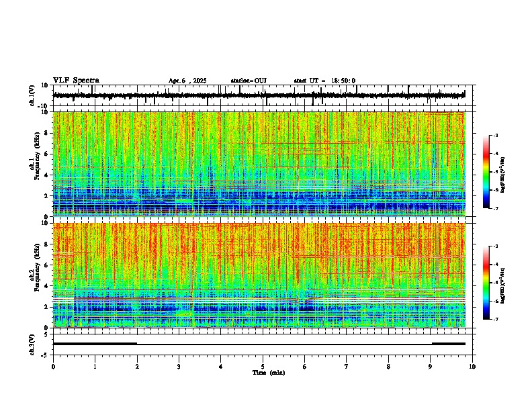Screen dimensions: 532x411
Task: Click the "-7" label on ch.1 color bar
Action: pyautogui.click(x=495, y=208)
